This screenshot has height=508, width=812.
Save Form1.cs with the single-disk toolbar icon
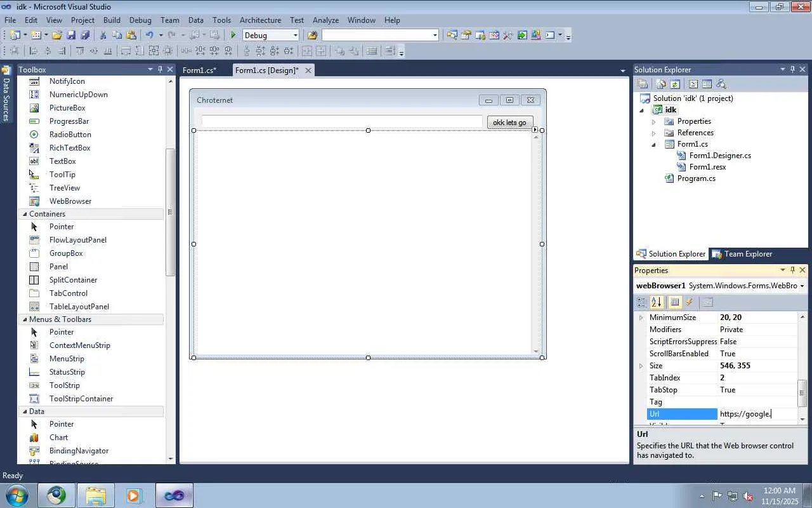(x=71, y=36)
